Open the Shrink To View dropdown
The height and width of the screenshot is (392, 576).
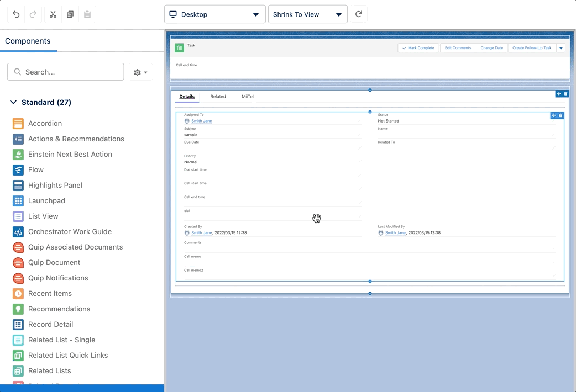click(x=307, y=14)
